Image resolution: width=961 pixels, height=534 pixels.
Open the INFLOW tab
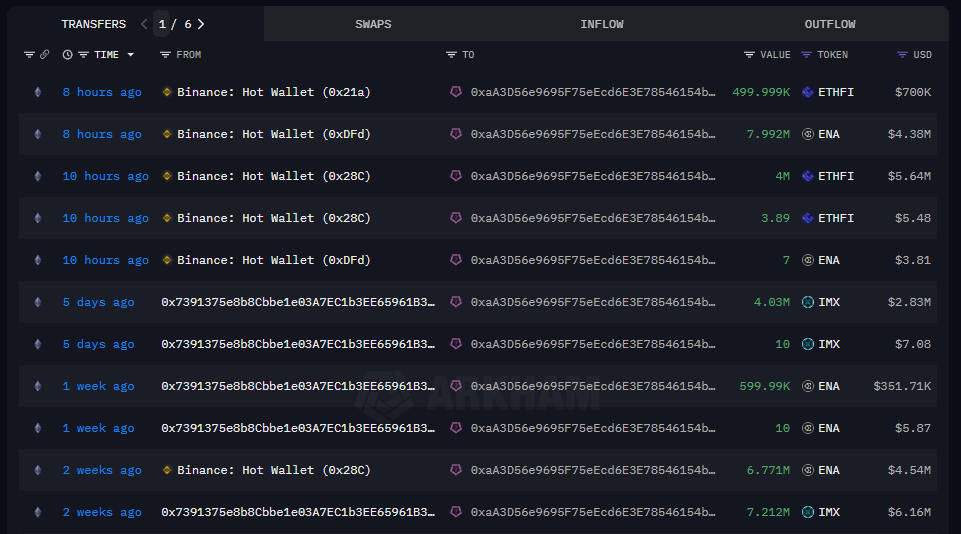click(601, 24)
